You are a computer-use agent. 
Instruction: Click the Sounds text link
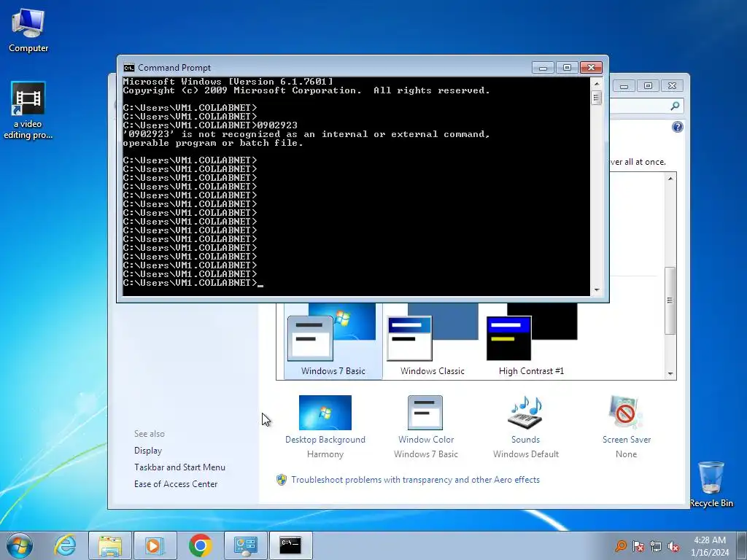(525, 440)
